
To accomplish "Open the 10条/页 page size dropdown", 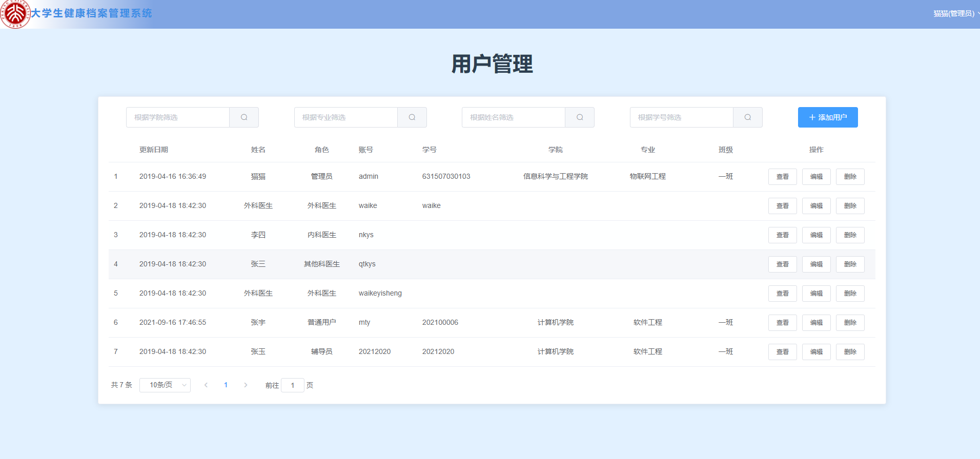I will point(165,385).
